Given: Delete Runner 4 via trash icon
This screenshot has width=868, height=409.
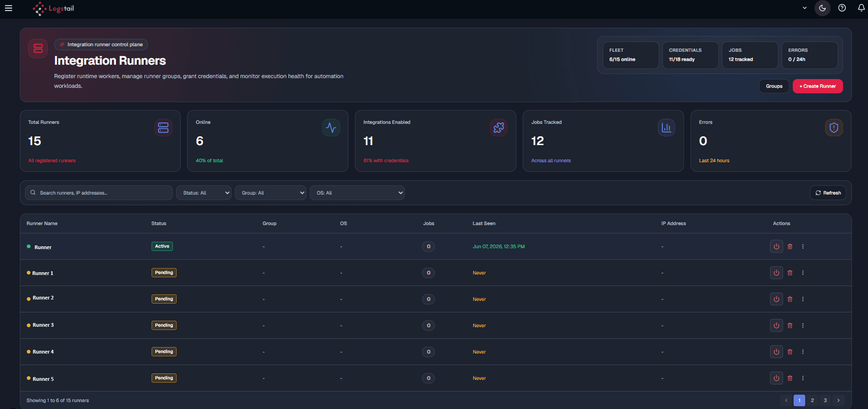Looking at the screenshot, I should 790,352.
